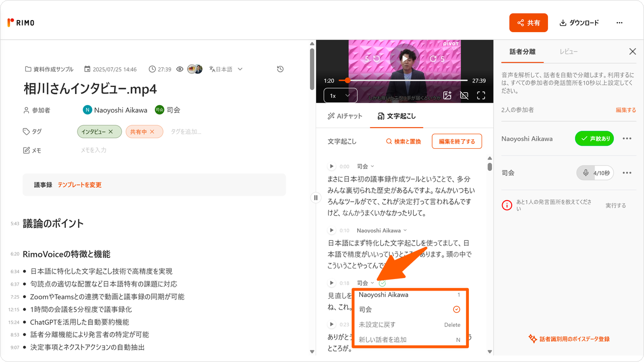The width and height of the screenshot is (644, 362).
Task: Choose 司会 in the speaker menu
Action: 410,310
